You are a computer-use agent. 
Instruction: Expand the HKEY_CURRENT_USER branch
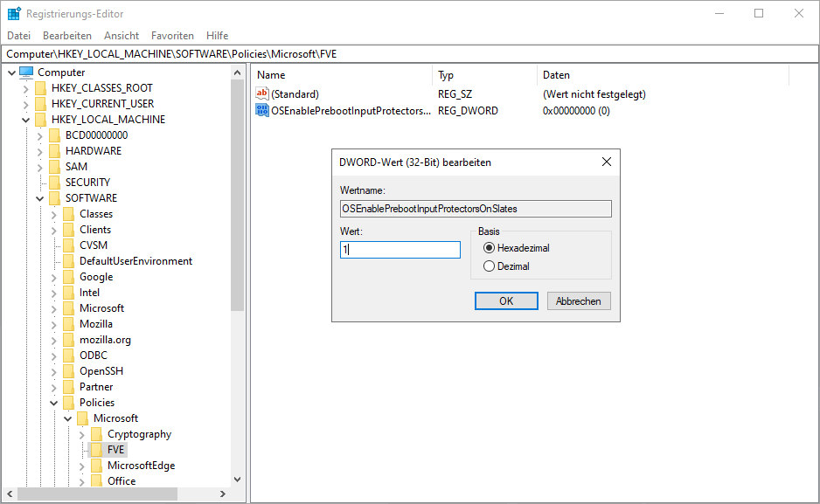tap(25, 103)
